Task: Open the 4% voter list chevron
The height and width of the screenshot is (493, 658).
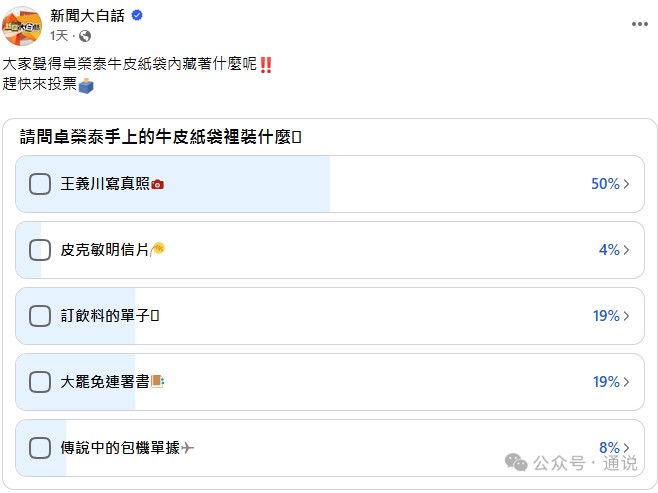Action: click(x=626, y=250)
